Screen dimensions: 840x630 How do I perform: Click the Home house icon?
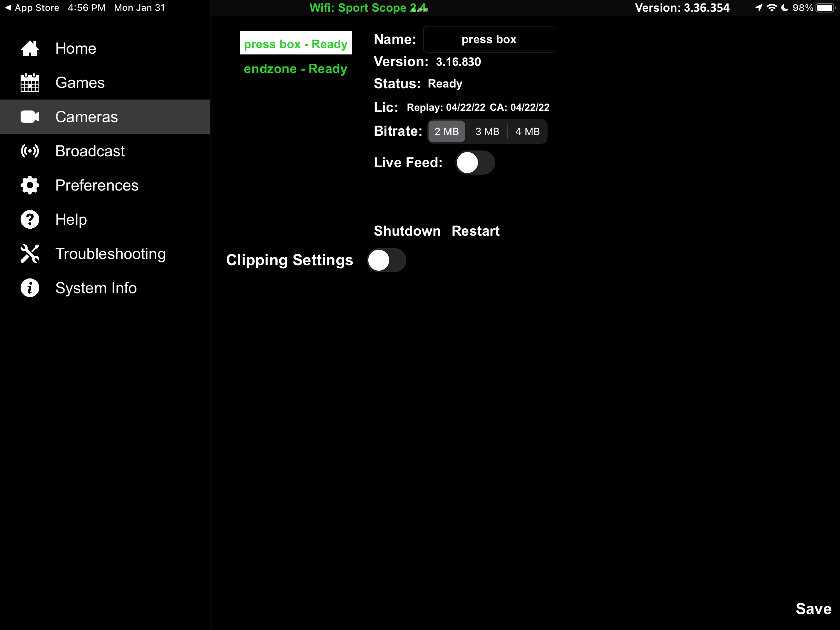(x=30, y=49)
